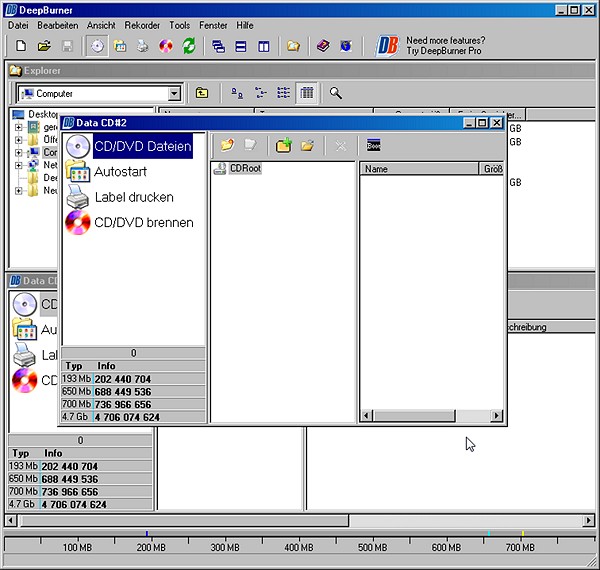This screenshot has width=600, height=570.
Task: Open the Fenster menu
Action: pyautogui.click(x=213, y=25)
